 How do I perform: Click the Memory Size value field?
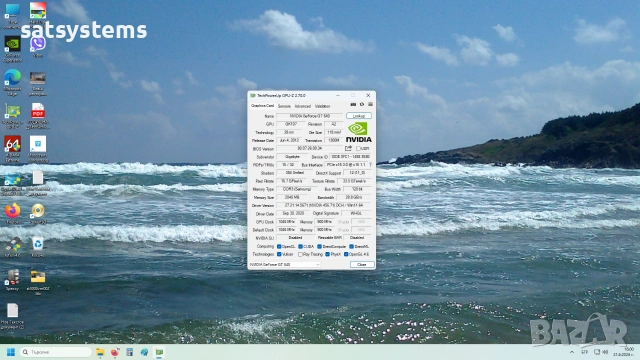291,197
